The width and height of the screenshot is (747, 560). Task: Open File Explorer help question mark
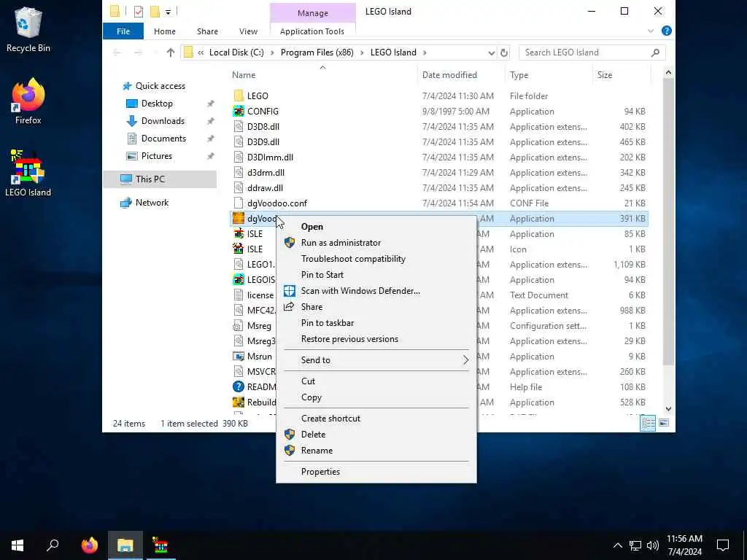[x=667, y=31]
